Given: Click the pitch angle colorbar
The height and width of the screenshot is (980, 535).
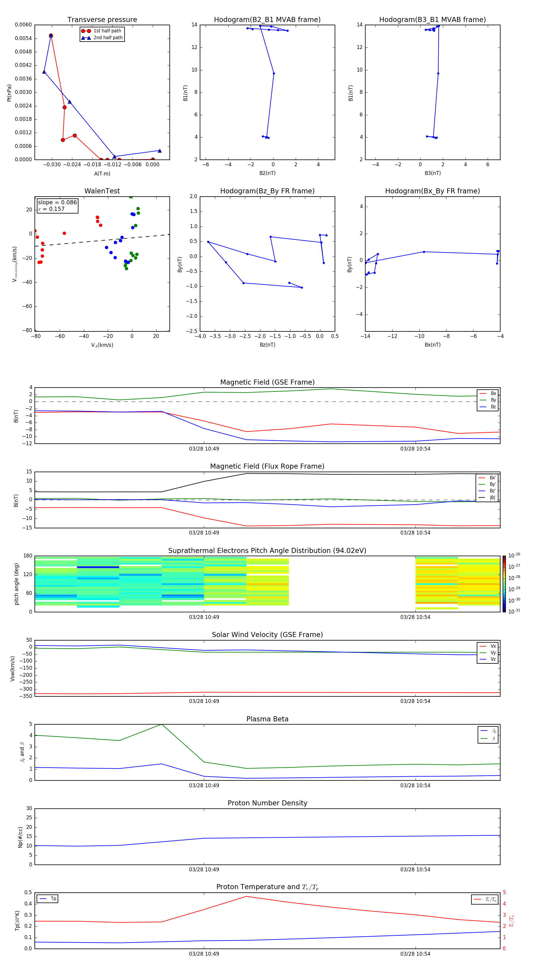Looking at the screenshot, I should click(504, 584).
